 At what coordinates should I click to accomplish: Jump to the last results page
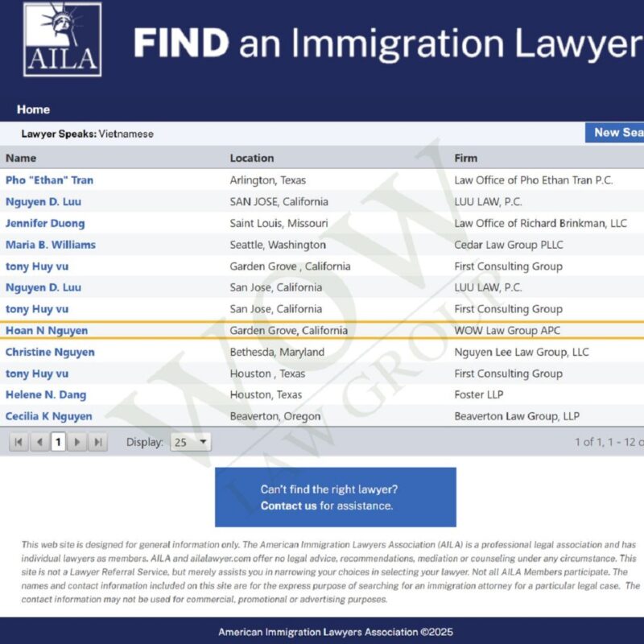click(x=97, y=442)
